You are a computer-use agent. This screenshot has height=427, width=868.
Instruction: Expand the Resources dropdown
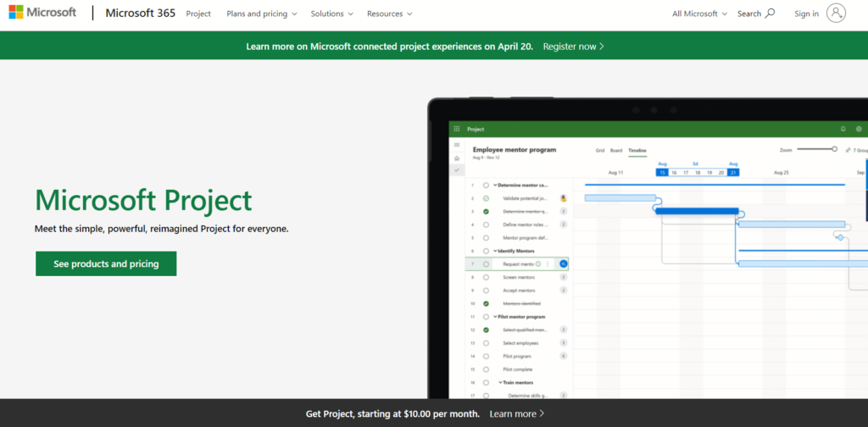coord(389,14)
